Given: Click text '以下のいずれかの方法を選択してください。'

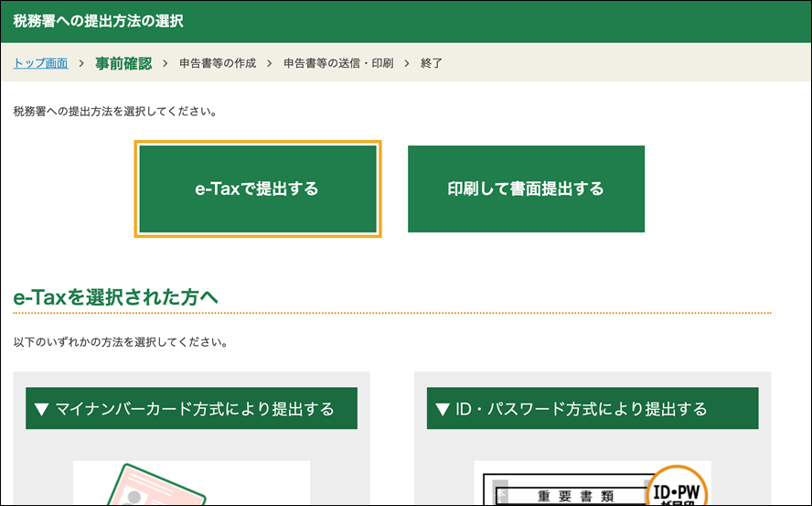Looking at the screenshot, I should click(121, 342).
